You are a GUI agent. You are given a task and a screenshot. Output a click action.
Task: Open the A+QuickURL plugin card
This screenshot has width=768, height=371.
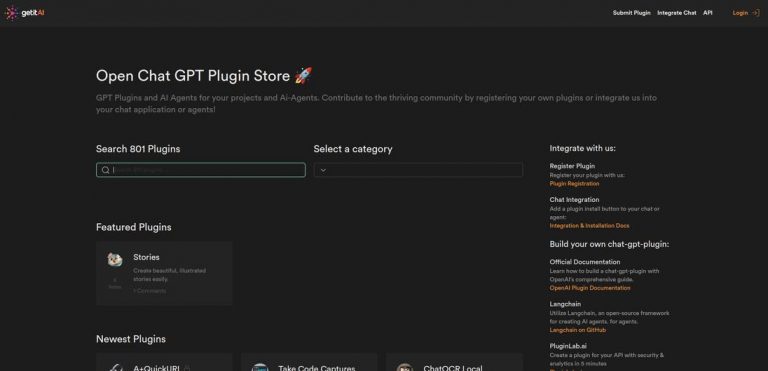tap(164, 362)
